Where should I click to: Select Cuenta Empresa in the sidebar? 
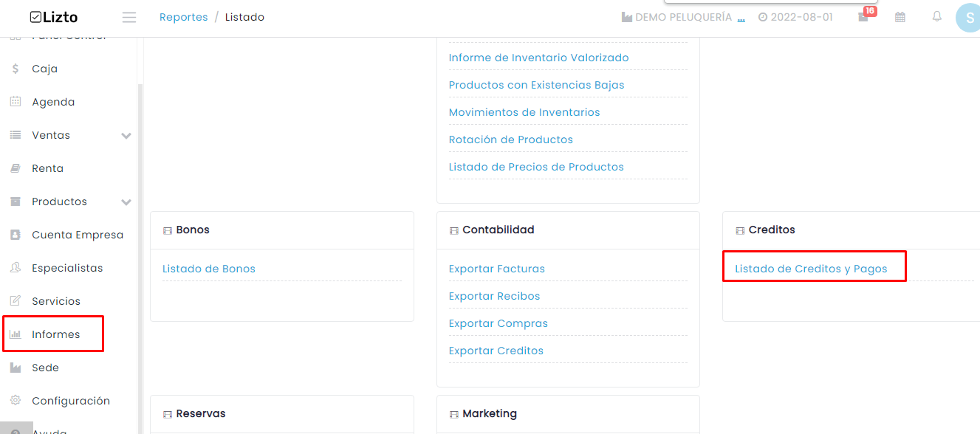point(78,235)
